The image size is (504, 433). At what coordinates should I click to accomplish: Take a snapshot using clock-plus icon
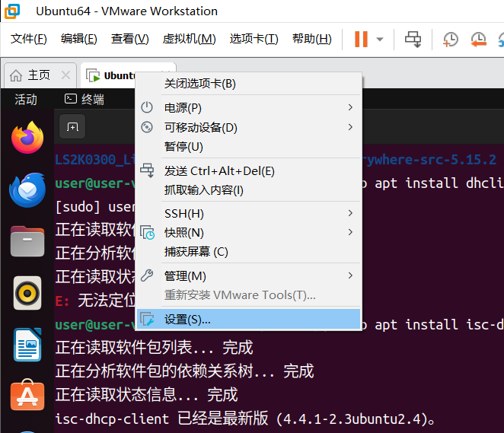pos(450,39)
